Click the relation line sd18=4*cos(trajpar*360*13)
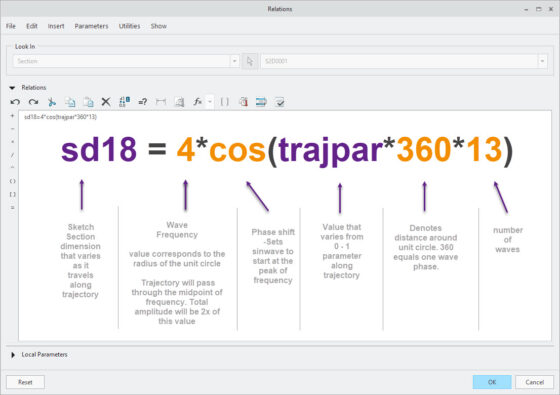The image size is (560, 395). 60,117
